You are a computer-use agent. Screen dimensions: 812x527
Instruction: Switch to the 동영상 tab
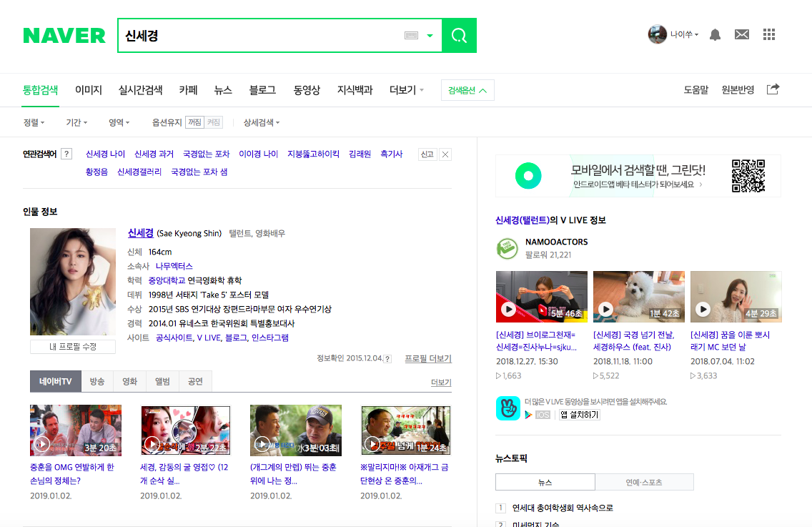point(307,90)
